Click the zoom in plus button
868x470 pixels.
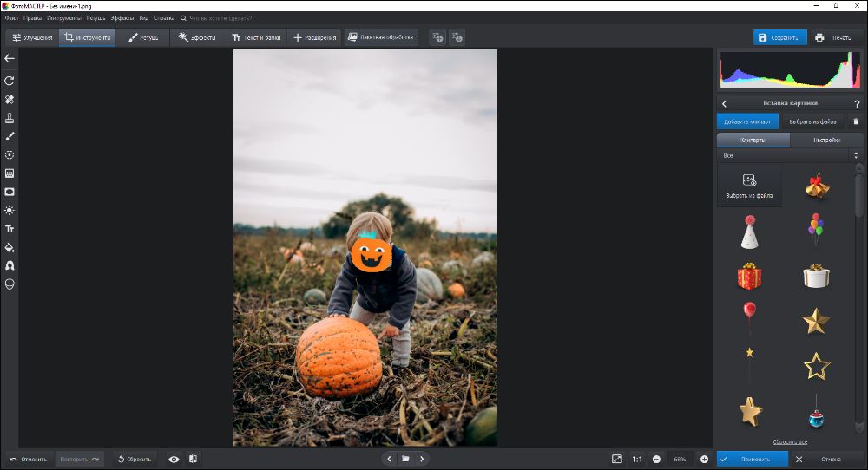click(704, 459)
